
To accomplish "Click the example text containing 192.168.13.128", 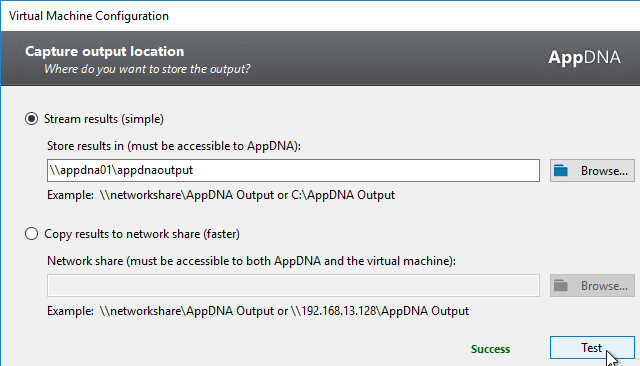I will pos(258,311).
